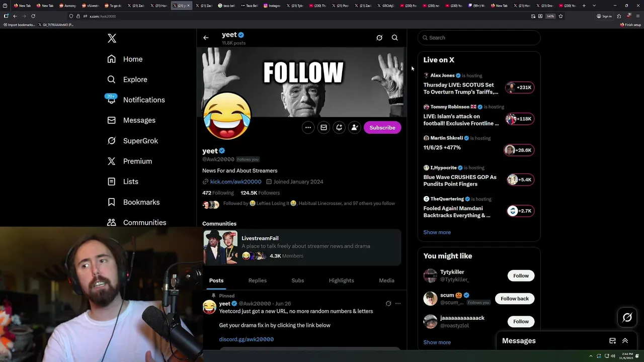This screenshot has width=644, height=362.
Task: Open the Communities people icon
Action: [112, 222]
